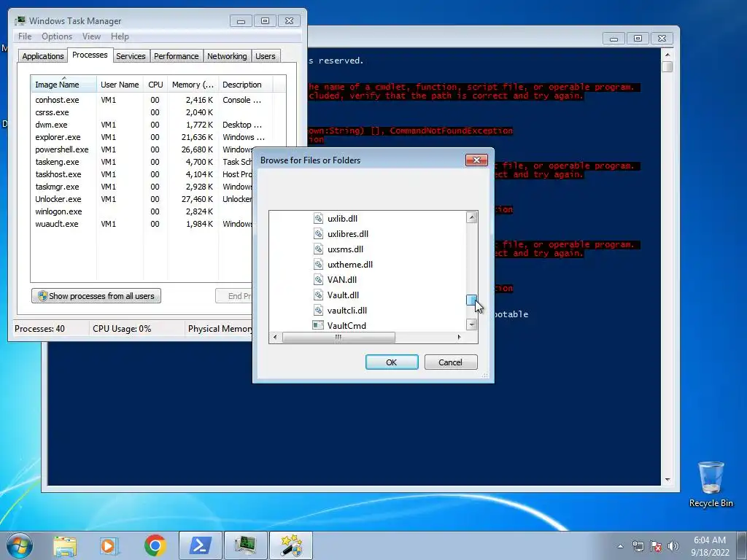Viewport: 747px width, 560px height.
Task: Open the network tray icon
Action: pyautogui.click(x=638, y=546)
